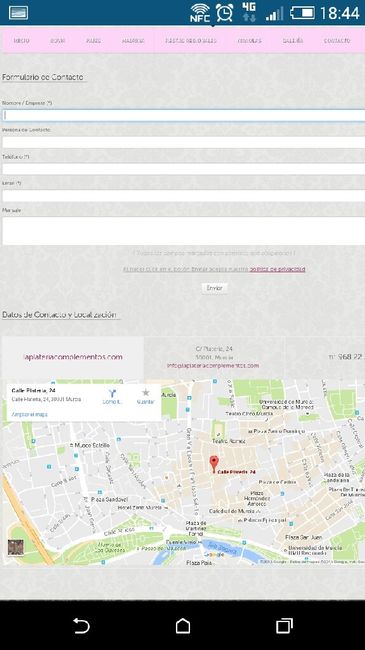Screen dimensions: 365x650
Task: Tap the alarm clock status icon
Action: coord(224,13)
